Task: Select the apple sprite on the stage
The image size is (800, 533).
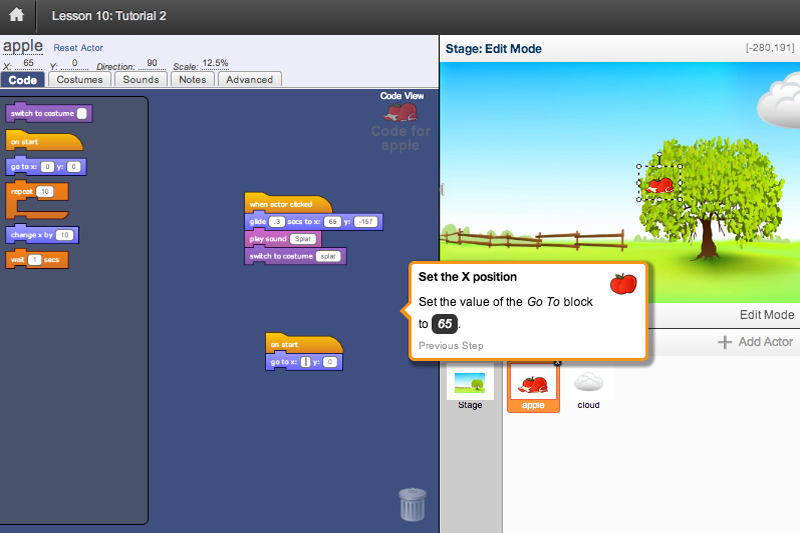Action: tap(660, 184)
